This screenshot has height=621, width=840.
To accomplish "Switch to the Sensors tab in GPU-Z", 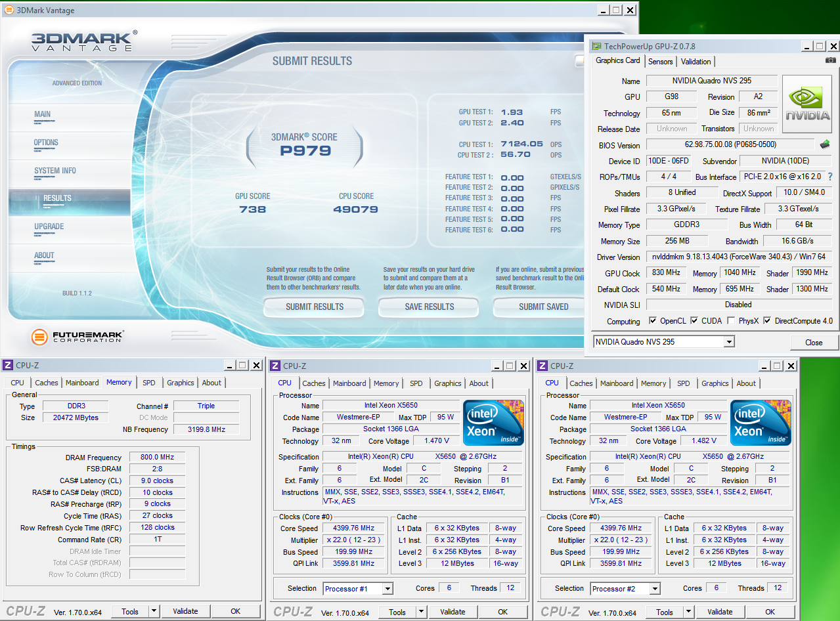I will coord(660,62).
